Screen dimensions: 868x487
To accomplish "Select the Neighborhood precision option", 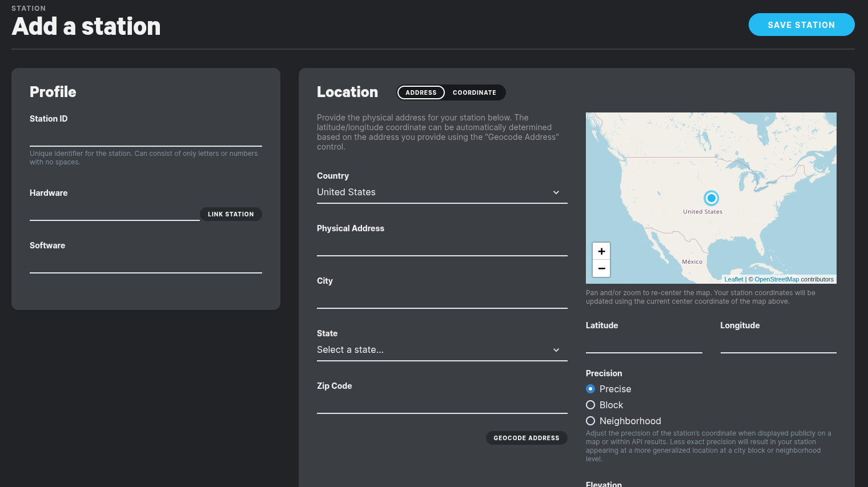I will click(x=590, y=421).
